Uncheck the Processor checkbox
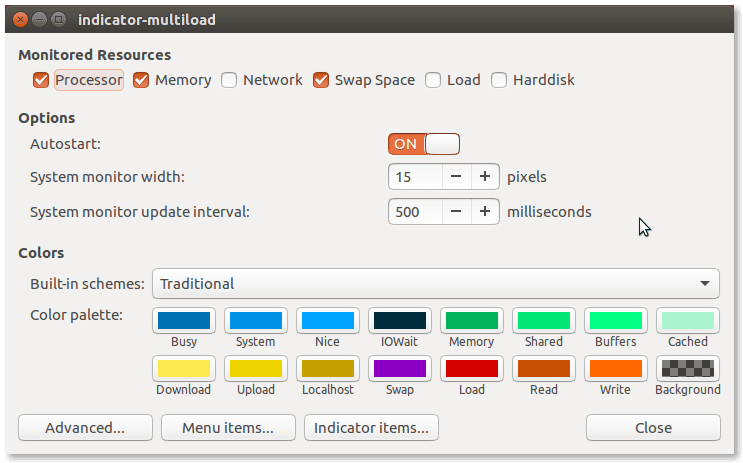This screenshot has height=463, width=743. tap(41, 80)
